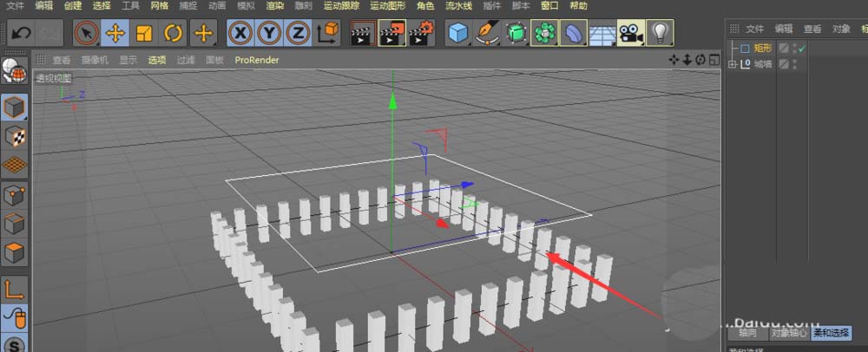This screenshot has width=868, height=352.
Task: Open the viewport 摄像机 menu
Action: (x=95, y=60)
